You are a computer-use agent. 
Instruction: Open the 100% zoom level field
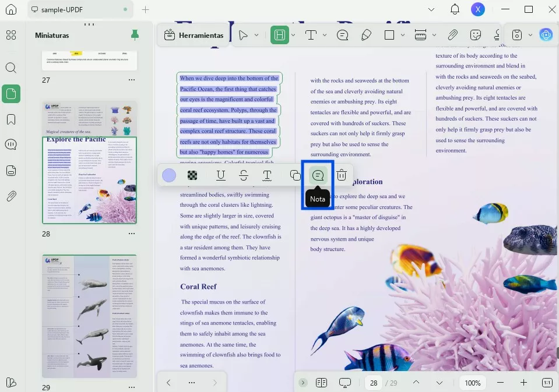[x=472, y=383]
